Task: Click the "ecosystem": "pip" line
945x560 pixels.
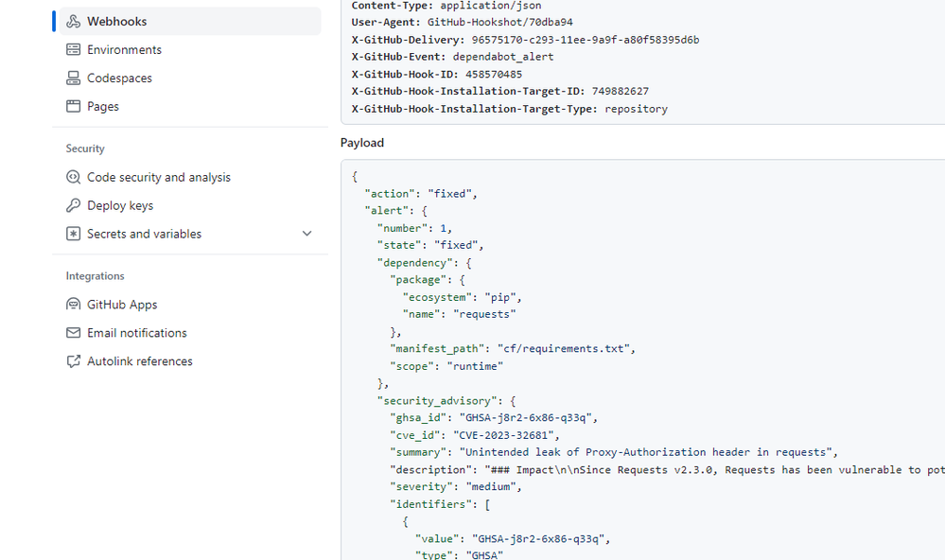Action: [x=463, y=297]
